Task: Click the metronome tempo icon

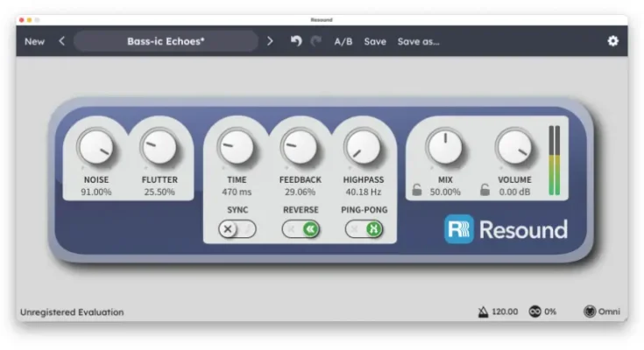Action: pyautogui.click(x=482, y=311)
